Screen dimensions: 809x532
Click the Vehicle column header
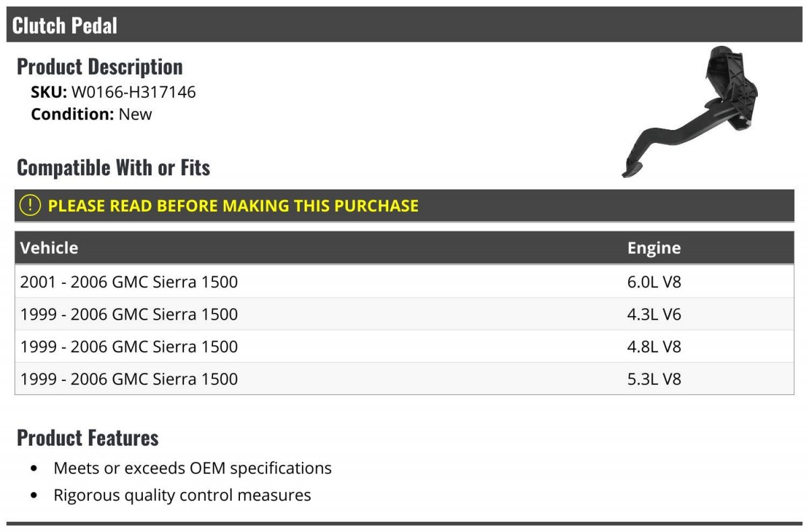[x=49, y=247]
